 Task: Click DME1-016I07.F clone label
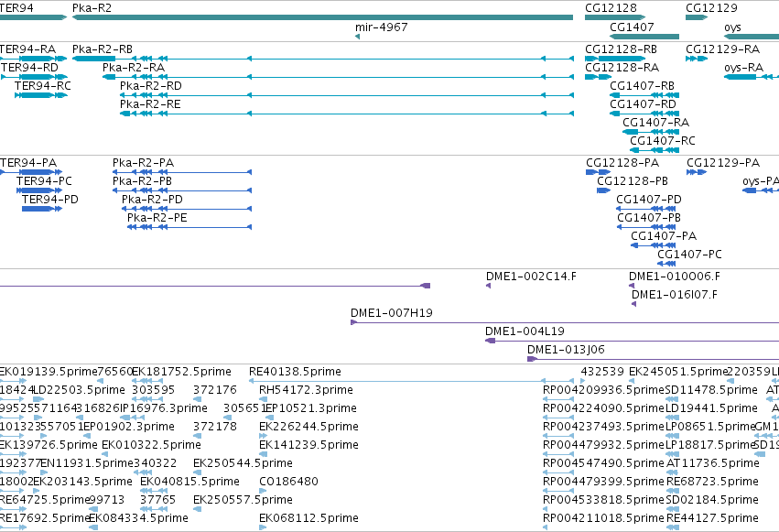coord(674,295)
